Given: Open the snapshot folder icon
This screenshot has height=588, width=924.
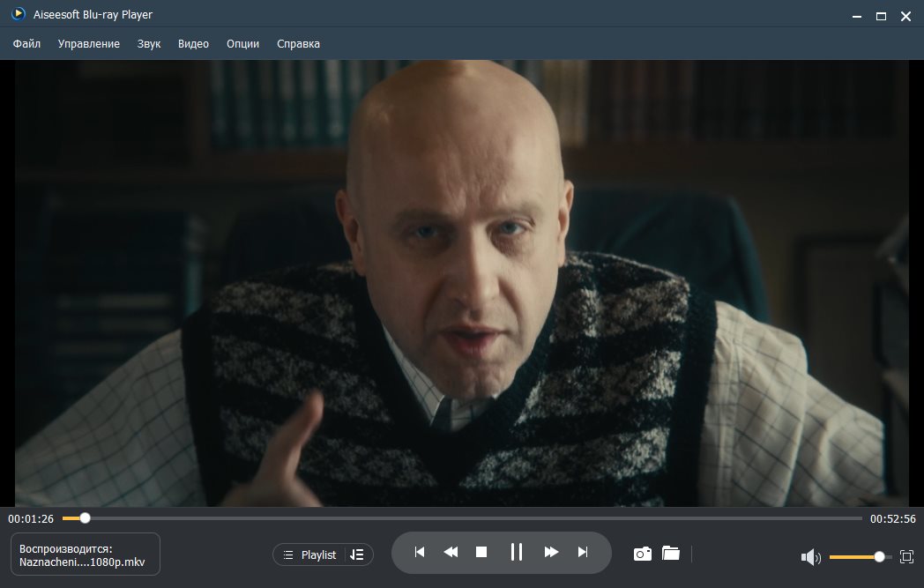Looking at the screenshot, I should tap(671, 554).
